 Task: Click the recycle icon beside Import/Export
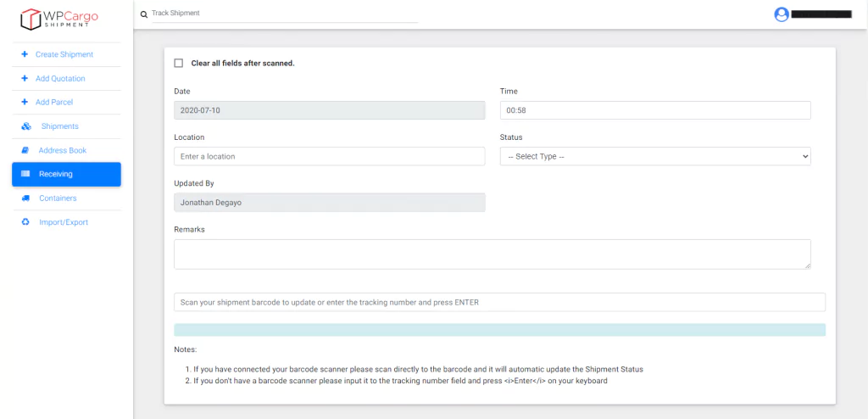25,222
